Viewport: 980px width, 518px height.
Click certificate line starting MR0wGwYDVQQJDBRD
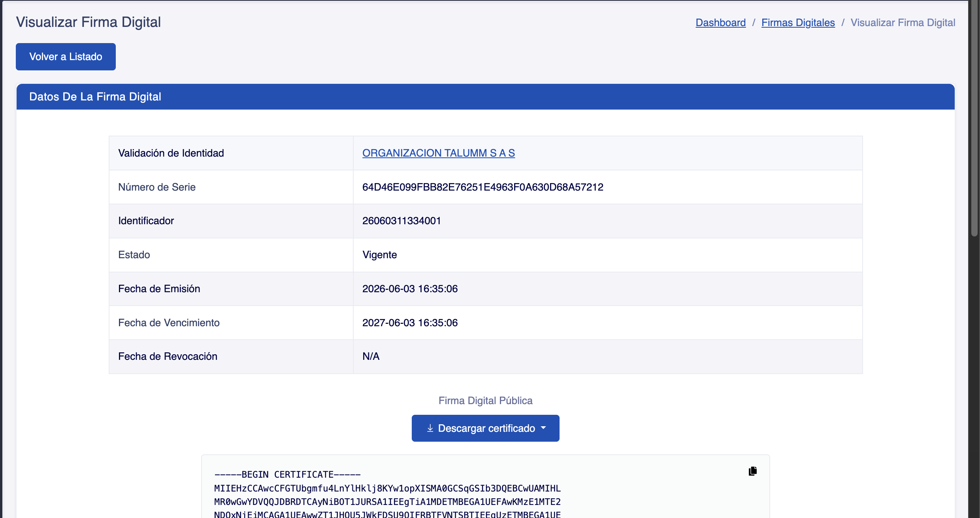tap(387, 502)
